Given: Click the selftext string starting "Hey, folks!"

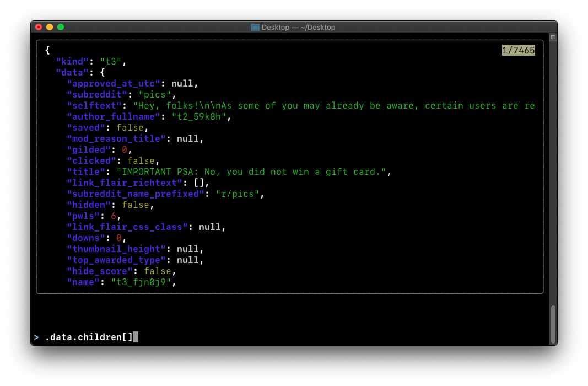Looking at the screenshot, I should pyautogui.click(x=334, y=105).
